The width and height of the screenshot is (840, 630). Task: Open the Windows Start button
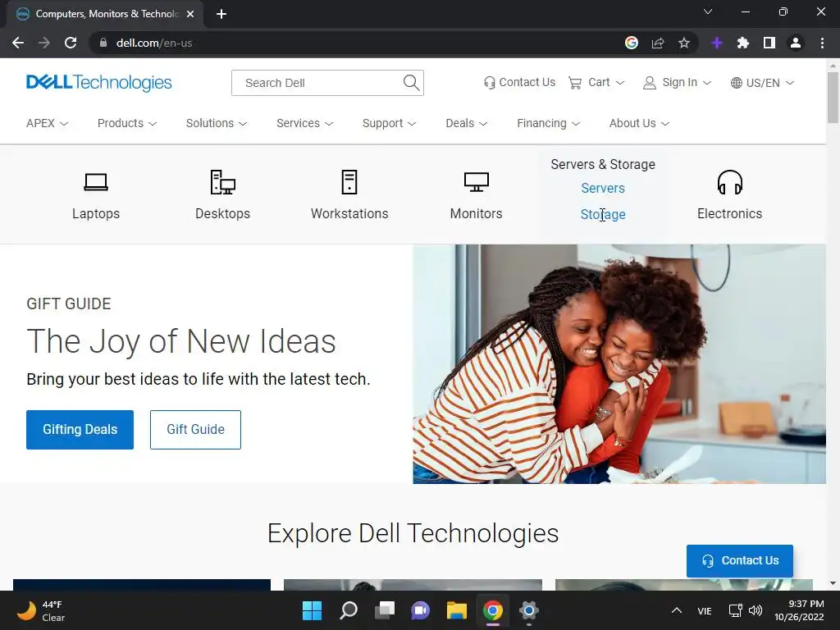[313, 610]
